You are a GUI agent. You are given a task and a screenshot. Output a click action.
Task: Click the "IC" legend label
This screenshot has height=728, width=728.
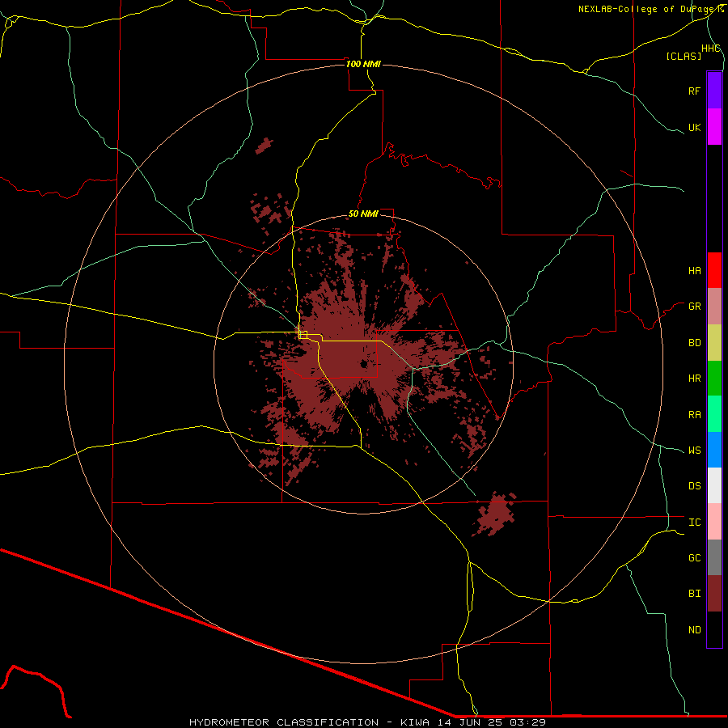click(x=694, y=523)
